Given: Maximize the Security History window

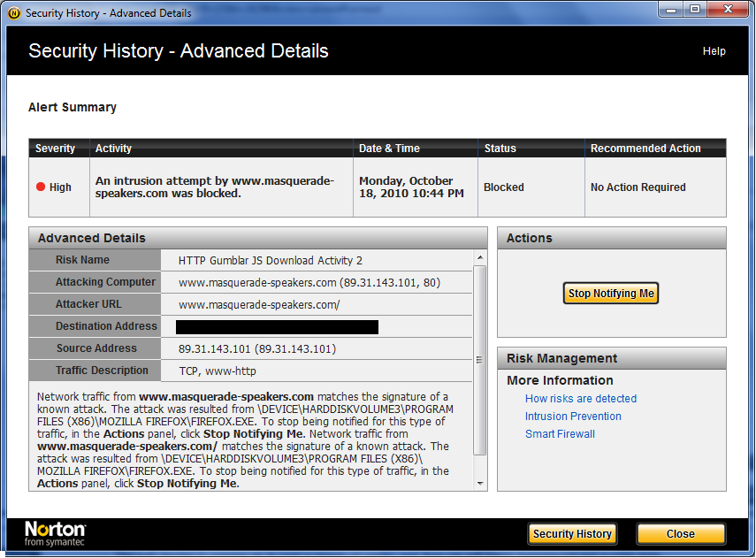Looking at the screenshot, I should click(695, 9).
